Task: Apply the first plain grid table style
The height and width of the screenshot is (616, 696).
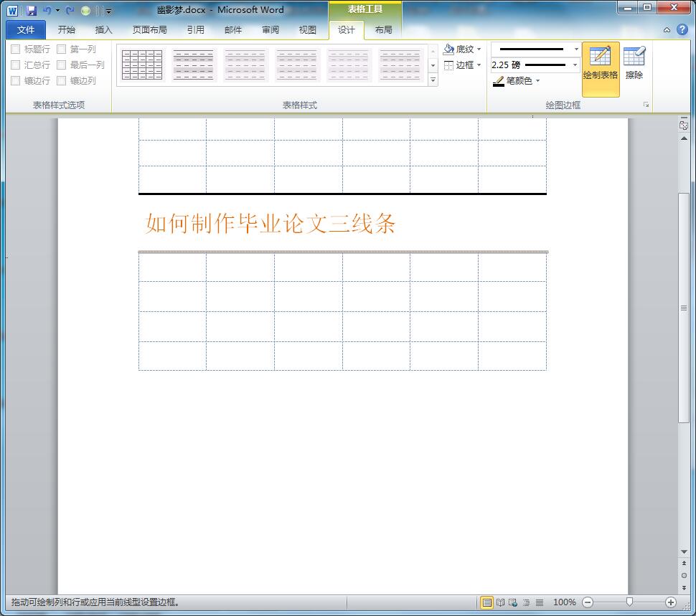Action: pos(142,65)
